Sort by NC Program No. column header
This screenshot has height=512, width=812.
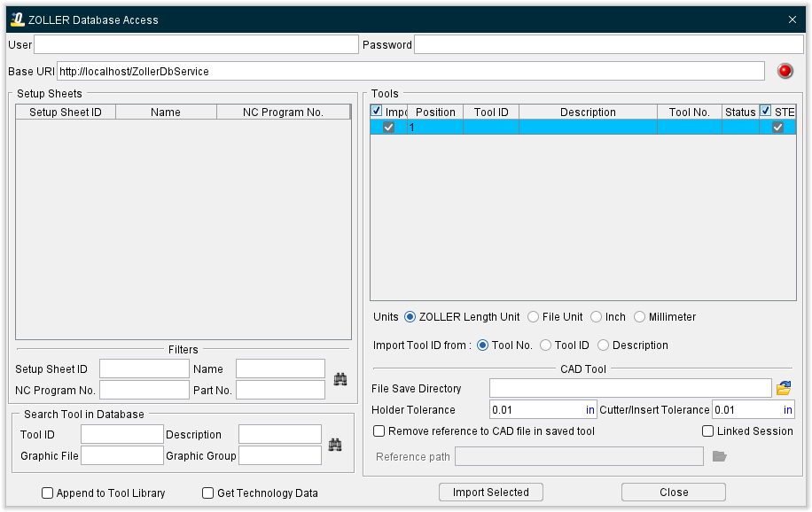(x=284, y=112)
